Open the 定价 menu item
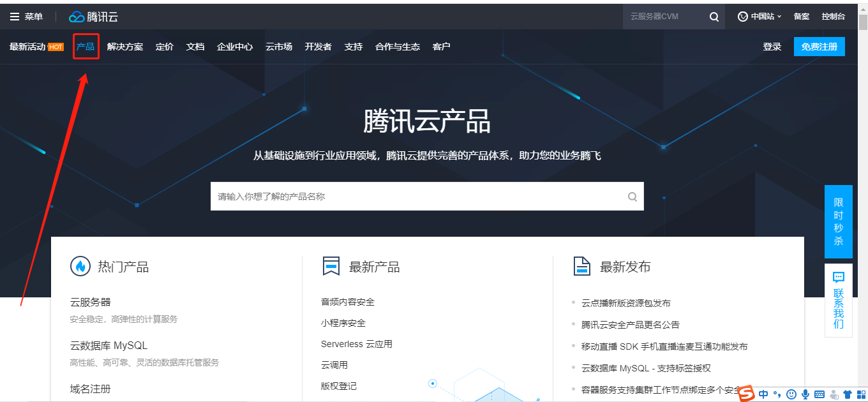868x402 pixels. (x=165, y=47)
